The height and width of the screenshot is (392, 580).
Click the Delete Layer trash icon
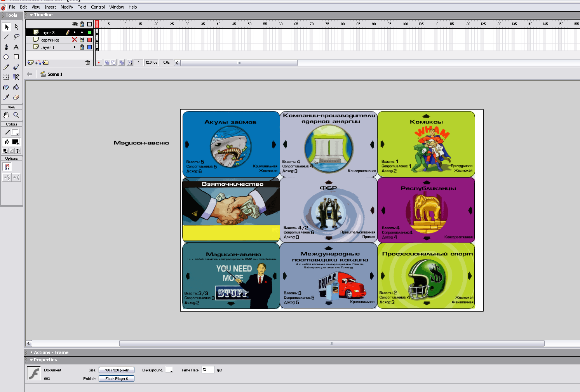[87, 63]
